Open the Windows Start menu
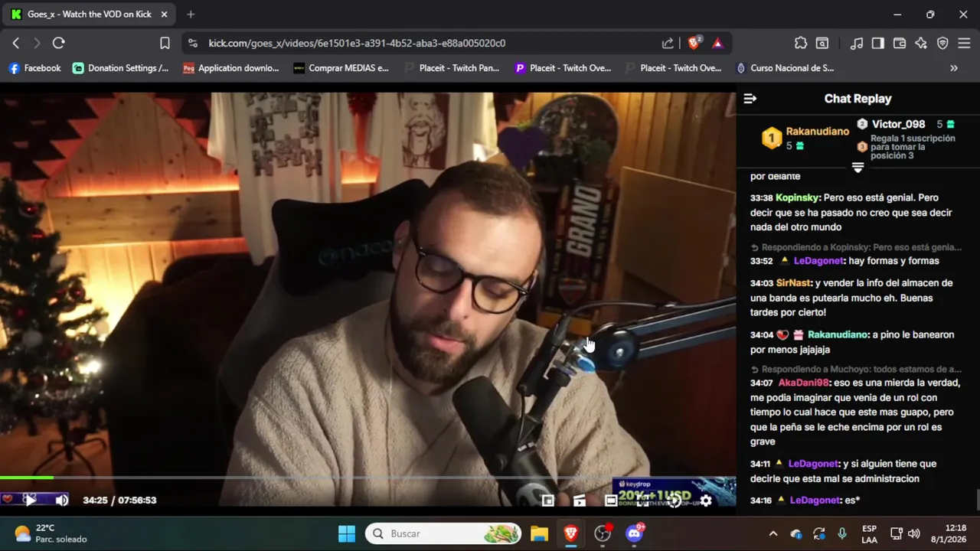 347,533
